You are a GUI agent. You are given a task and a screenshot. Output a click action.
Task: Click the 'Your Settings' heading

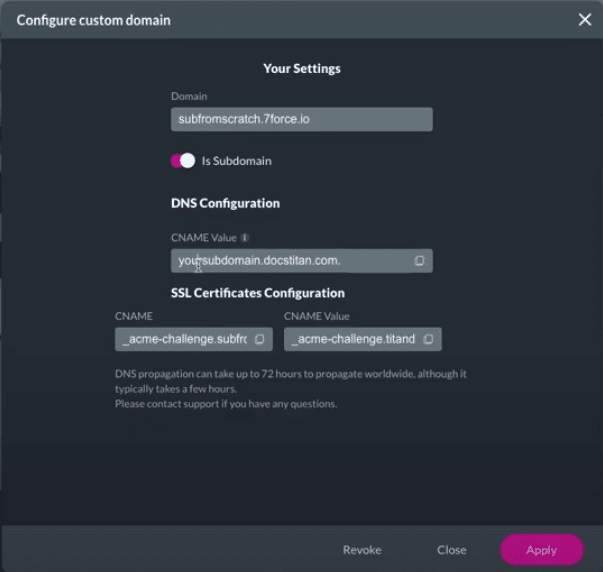(x=301, y=69)
